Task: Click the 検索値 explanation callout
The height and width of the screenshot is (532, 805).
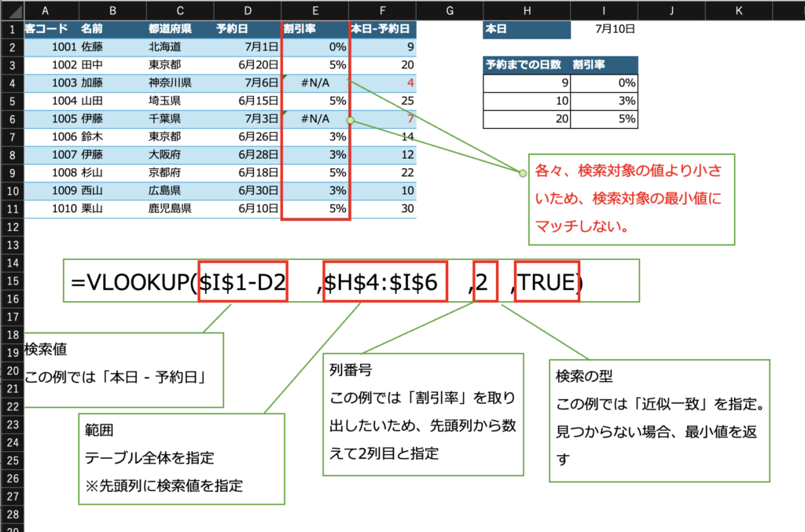Action: click(x=122, y=369)
